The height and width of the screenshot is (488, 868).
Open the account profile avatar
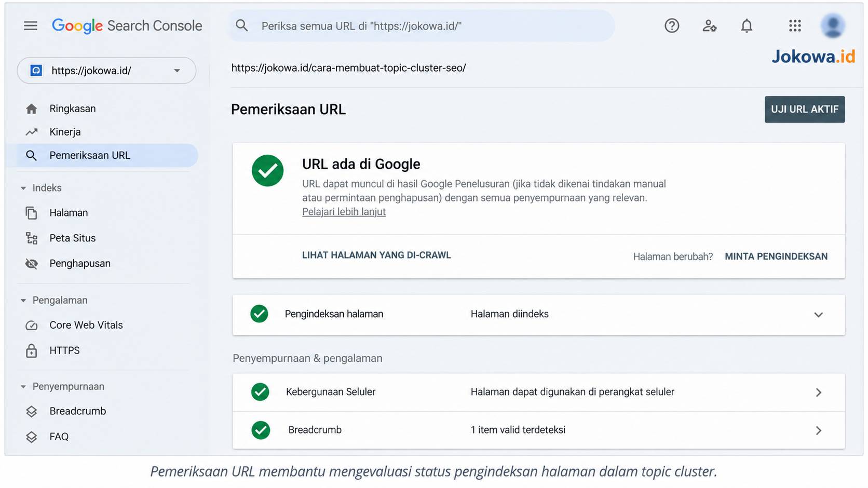[x=833, y=25]
